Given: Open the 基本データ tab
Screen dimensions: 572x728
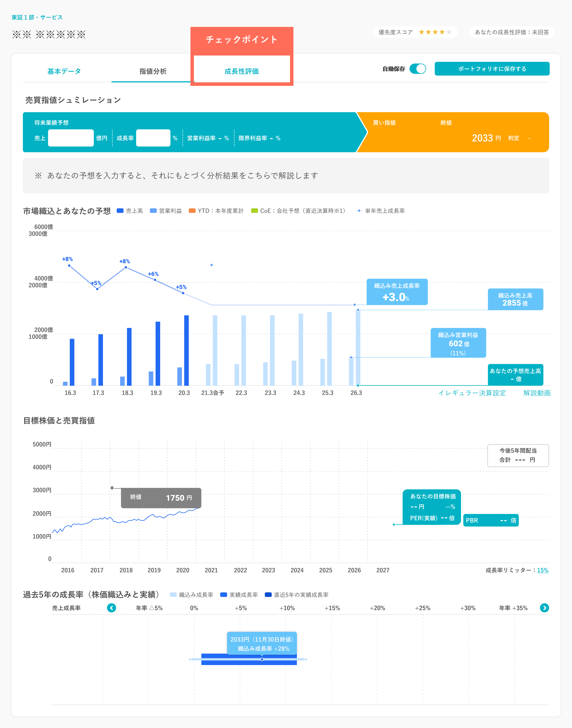Looking at the screenshot, I should [64, 71].
